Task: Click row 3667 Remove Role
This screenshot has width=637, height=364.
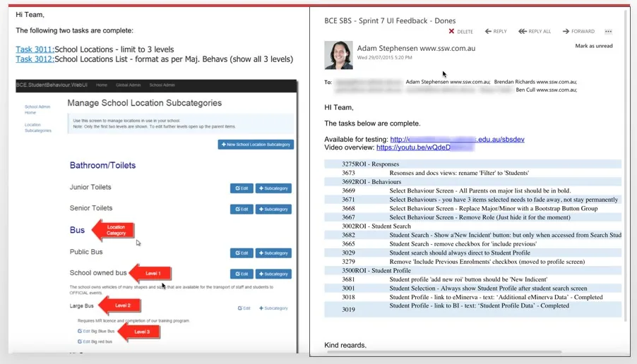Action: [472, 217]
